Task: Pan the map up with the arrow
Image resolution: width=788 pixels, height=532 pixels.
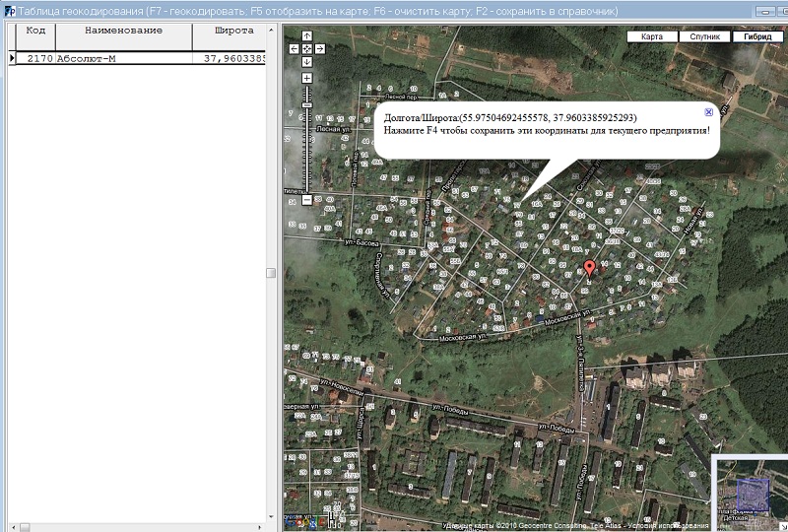Action: tap(307, 35)
